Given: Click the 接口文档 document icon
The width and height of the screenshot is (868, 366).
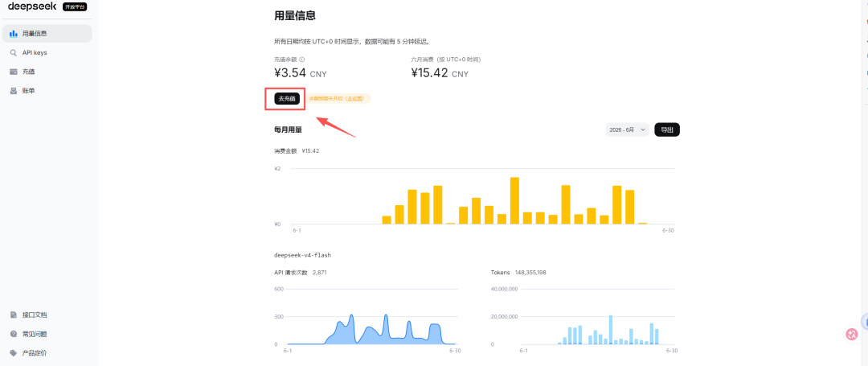Looking at the screenshot, I should (14, 315).
